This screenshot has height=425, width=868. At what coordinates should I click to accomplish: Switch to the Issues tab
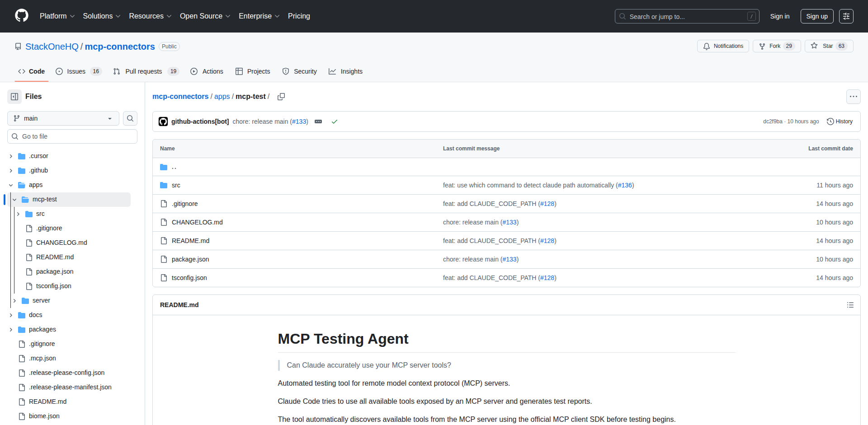pyautogui.click(x=79, y=71)
